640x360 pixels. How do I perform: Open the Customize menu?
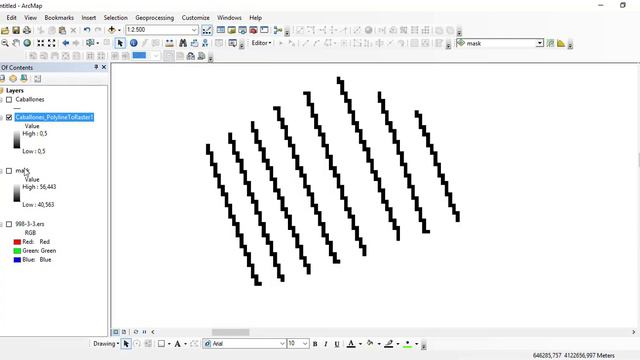(x=196, y=18)
